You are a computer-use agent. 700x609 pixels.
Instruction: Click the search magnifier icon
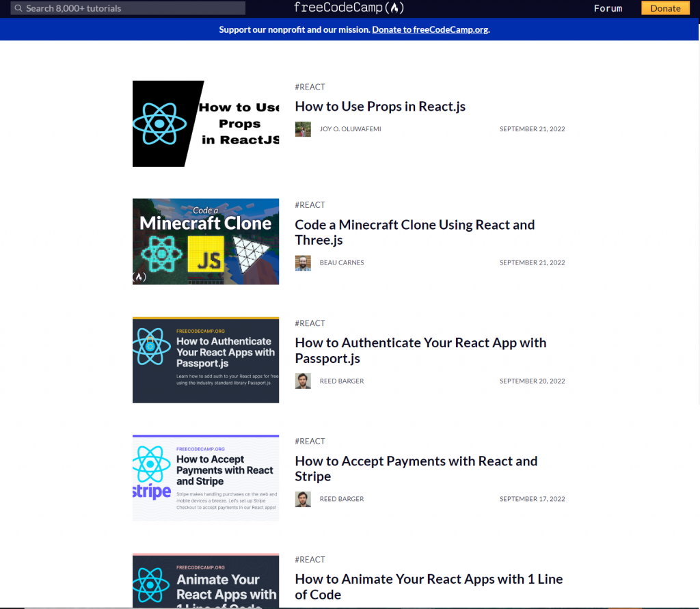[18, 8]
